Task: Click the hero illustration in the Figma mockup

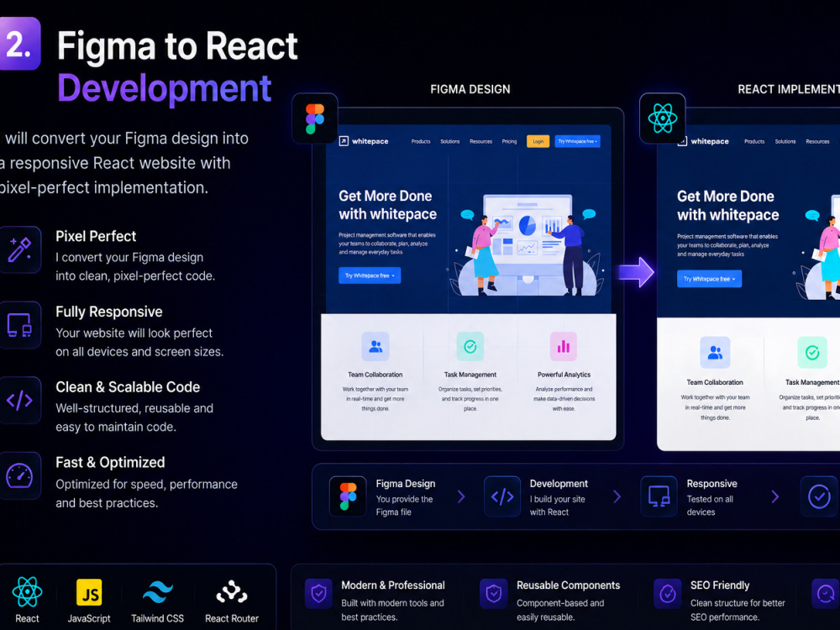Action: (x=527, y=244)
